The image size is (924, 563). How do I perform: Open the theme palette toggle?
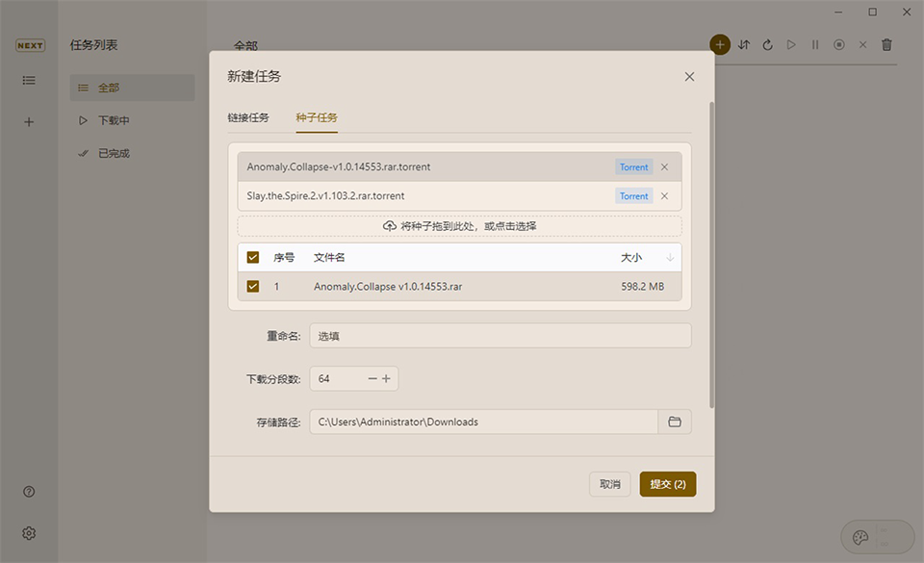click(861, 537)
